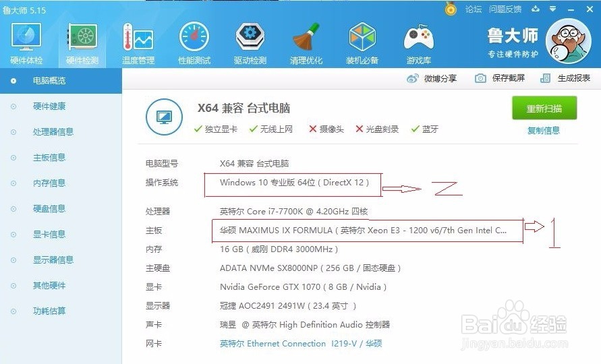Open 驱动检测 driver detection icon
Viewport: 601px width, 364px height.
250,37
